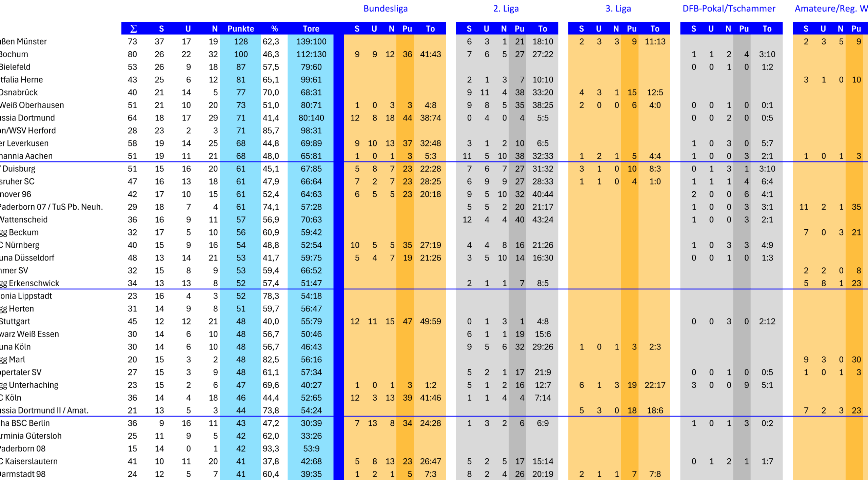Select the Weiß Essen team cell
868x480 pixels.
[29, 334]
